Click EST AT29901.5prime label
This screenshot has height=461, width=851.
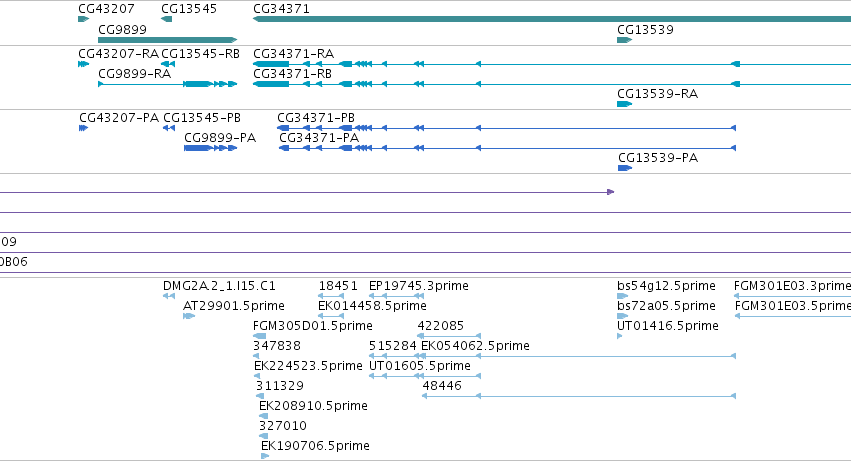tap(234, 306)
